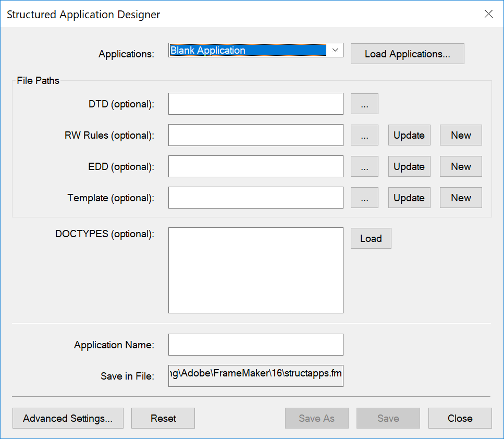Browse for an RW Rules file
The height and width of the screenshot is (439, 504).
tap(364, 135)
